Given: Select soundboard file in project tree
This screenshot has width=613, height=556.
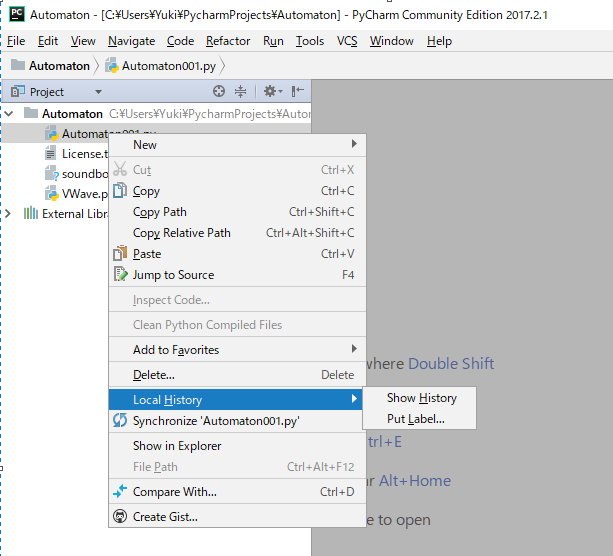Looking at the screenshot, I should 85,174.
